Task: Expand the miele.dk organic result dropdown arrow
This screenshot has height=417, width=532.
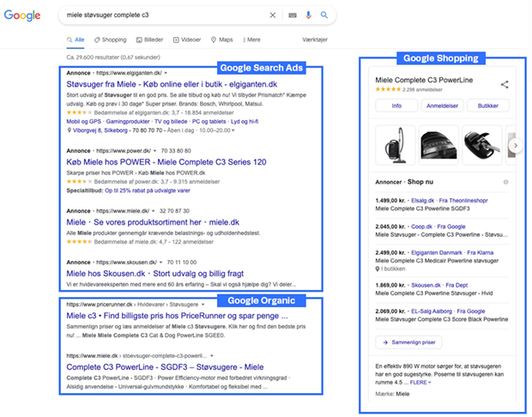Action: pos(212,356)
